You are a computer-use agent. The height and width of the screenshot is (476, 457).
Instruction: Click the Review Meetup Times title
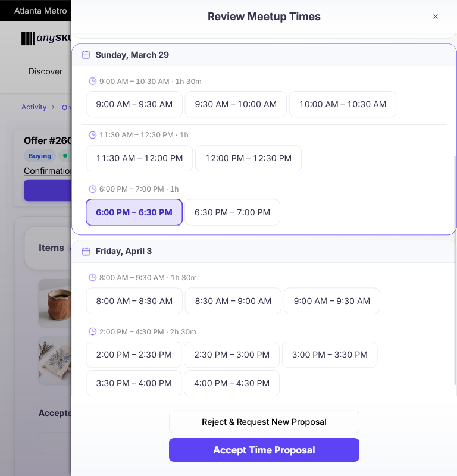(x=264, y=17)
